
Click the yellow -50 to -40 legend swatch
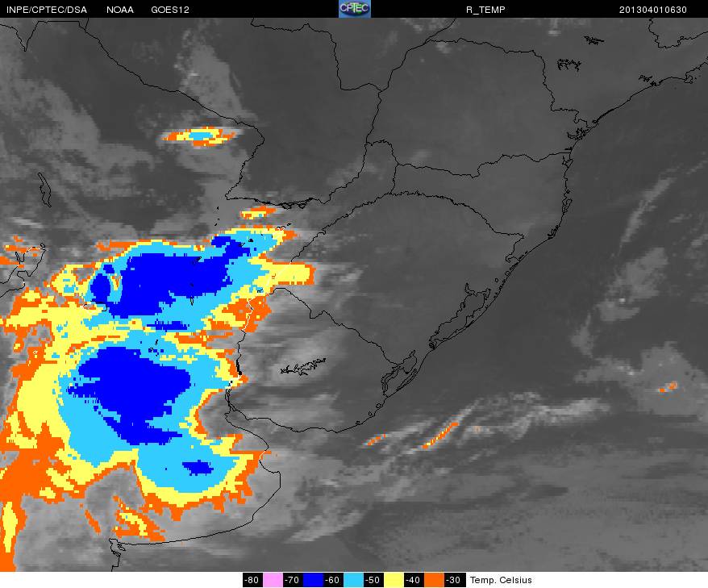coord(394,580)
